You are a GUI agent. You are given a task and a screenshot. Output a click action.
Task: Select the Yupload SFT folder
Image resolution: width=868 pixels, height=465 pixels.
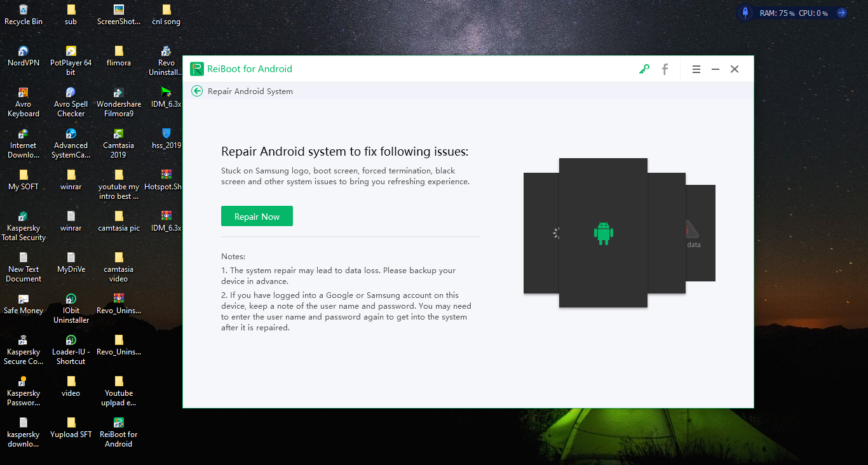coord(71,428)
